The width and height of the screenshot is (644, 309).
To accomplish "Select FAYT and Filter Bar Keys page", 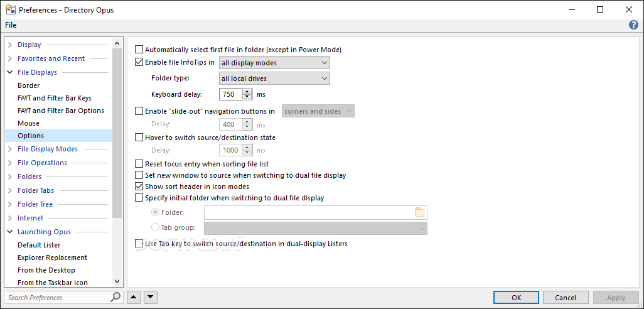I will pos(55,98).
